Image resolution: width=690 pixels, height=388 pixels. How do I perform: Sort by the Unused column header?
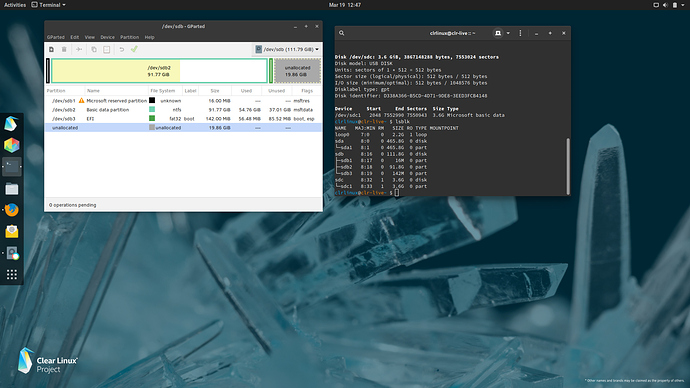point(276,91)
